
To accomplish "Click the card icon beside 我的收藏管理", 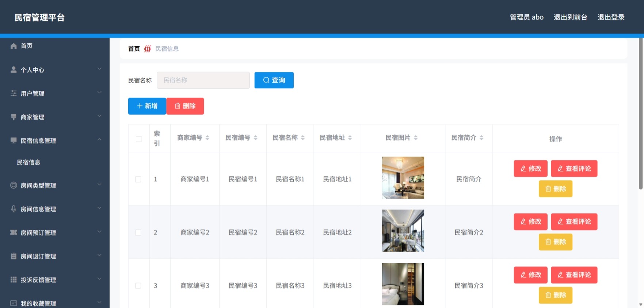I will point(14,303).
